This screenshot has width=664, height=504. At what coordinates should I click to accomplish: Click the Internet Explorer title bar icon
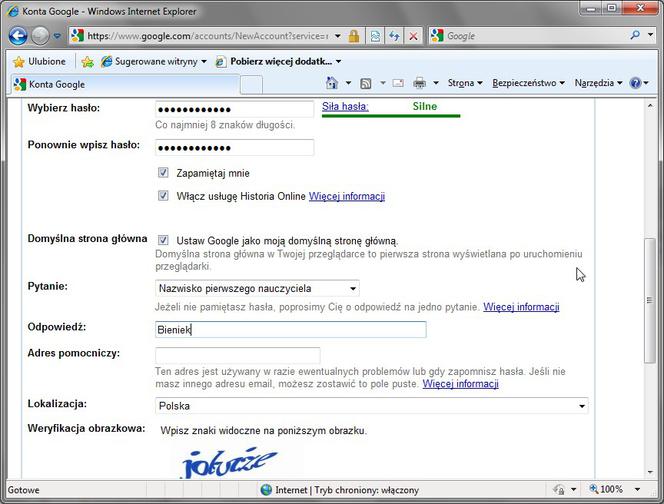click(13, 11)
